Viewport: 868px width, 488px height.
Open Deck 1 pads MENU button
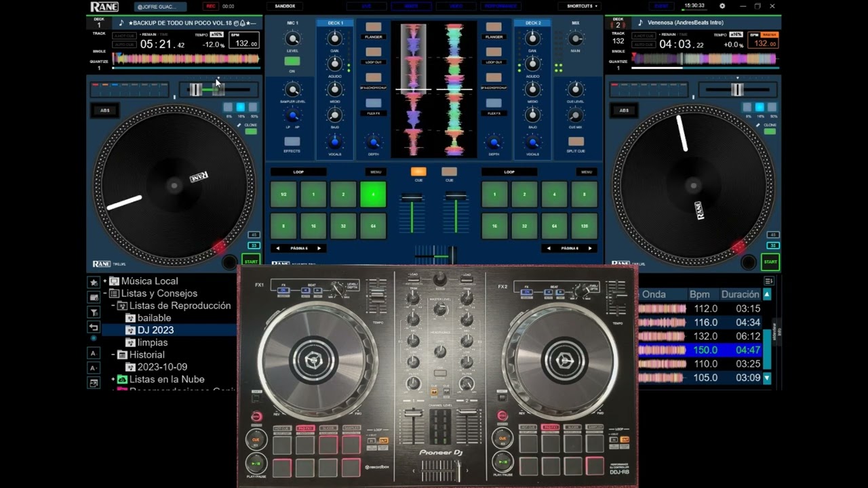coord(376,172)
